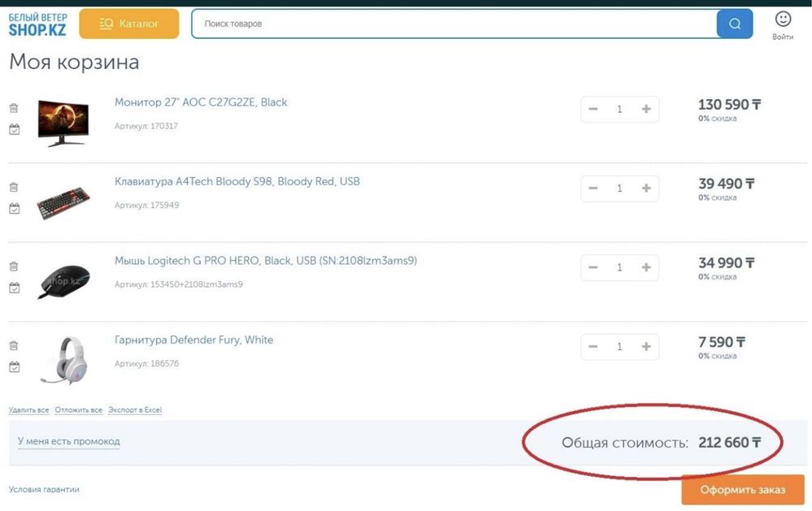The image size is (812, 511).
Task: Click Отложить все link
Action: (78, 409)
